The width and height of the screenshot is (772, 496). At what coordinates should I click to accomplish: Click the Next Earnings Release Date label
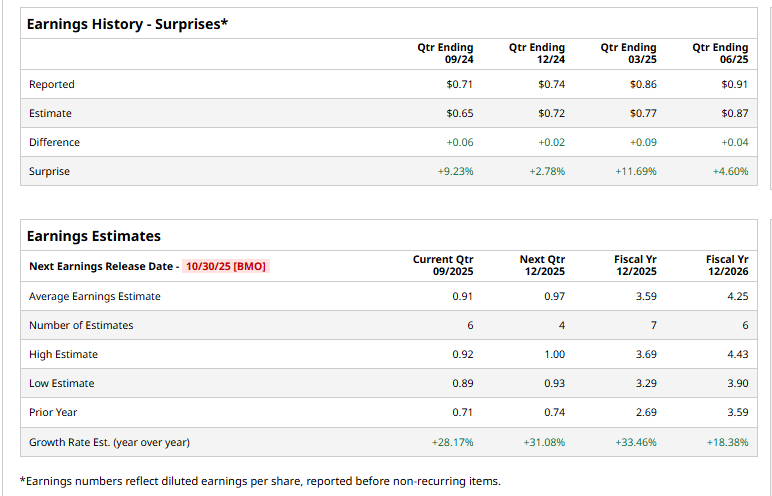click(101, 266)
